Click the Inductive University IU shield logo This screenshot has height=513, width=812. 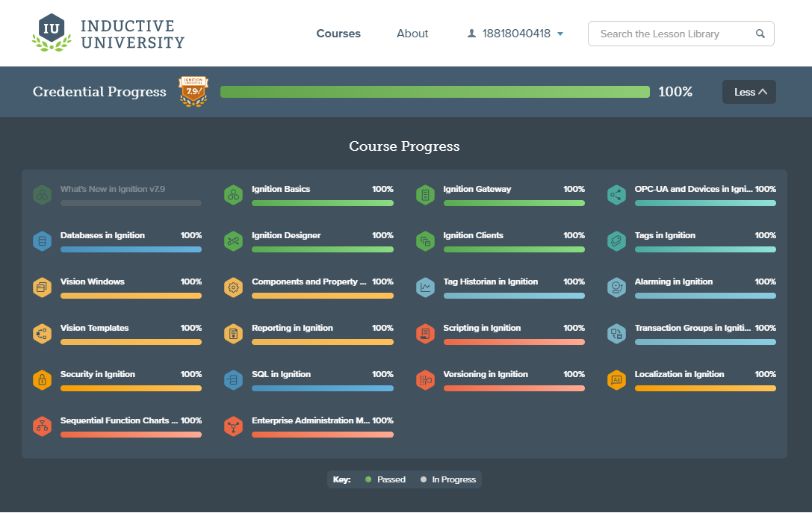(x=52, y=33)
